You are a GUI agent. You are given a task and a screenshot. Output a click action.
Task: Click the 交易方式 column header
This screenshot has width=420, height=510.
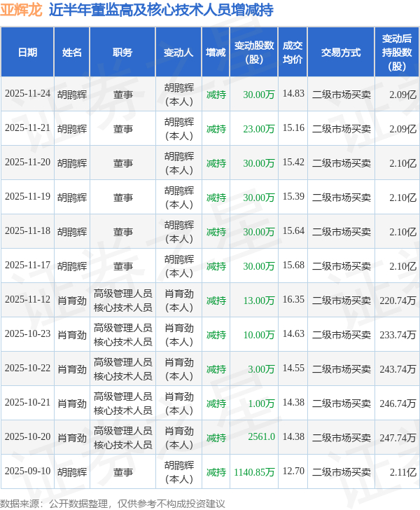tap(341, 53)
